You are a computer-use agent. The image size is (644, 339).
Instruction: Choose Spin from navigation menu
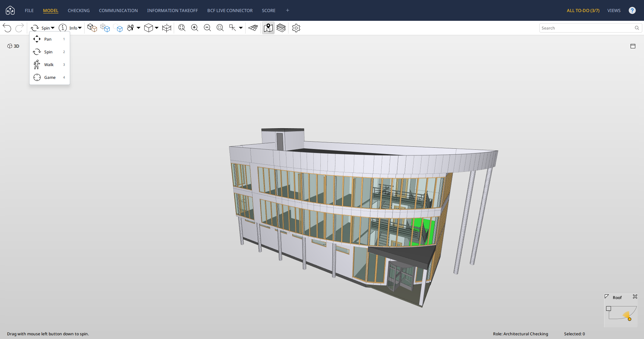coord(50,52)
